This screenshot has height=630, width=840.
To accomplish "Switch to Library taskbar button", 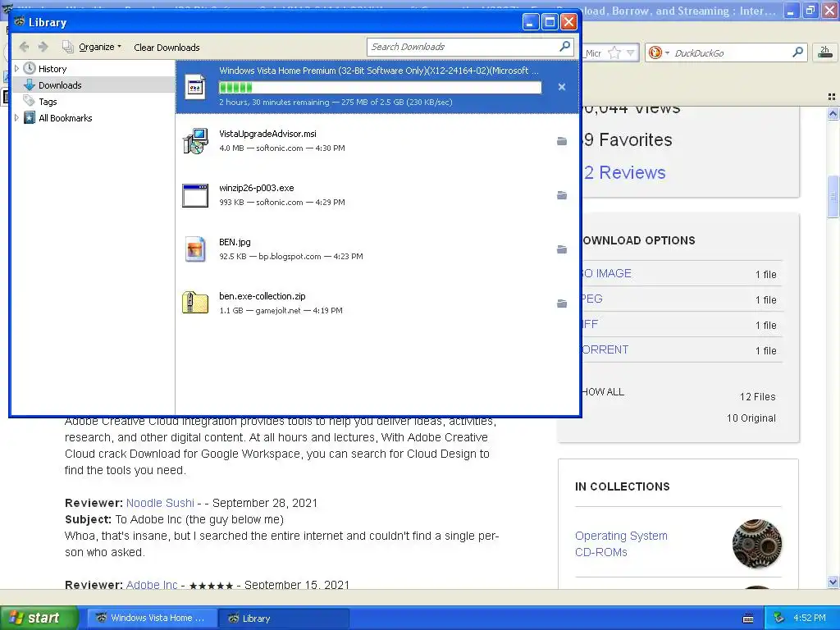I will pos(285,619).
